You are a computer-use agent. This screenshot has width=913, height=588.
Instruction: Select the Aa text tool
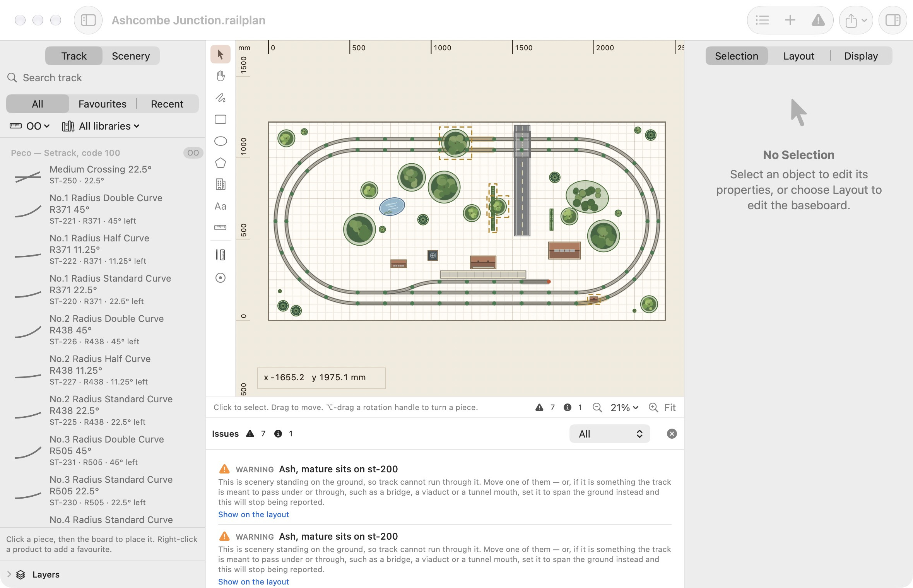(x=221, y=206)
